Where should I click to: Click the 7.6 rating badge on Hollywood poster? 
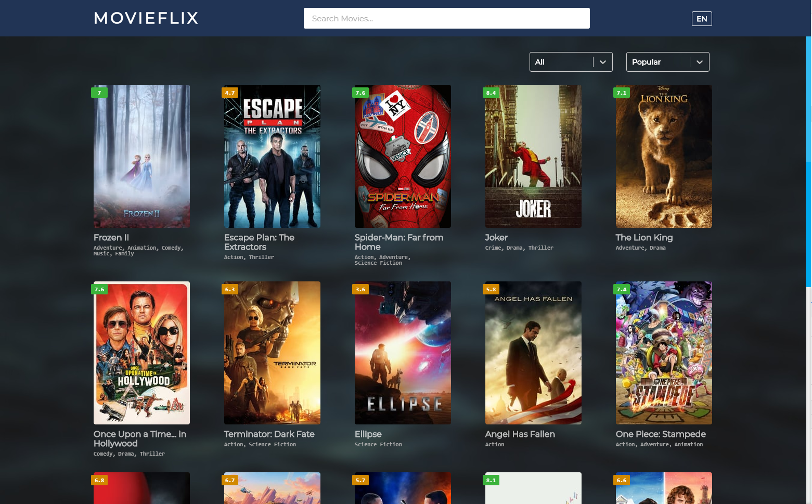click(99, 289)
